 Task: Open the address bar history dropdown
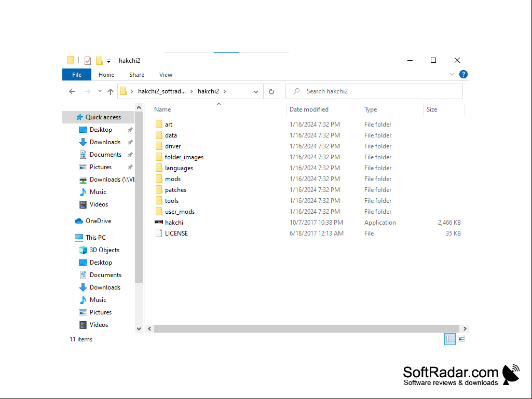(256, 92)
